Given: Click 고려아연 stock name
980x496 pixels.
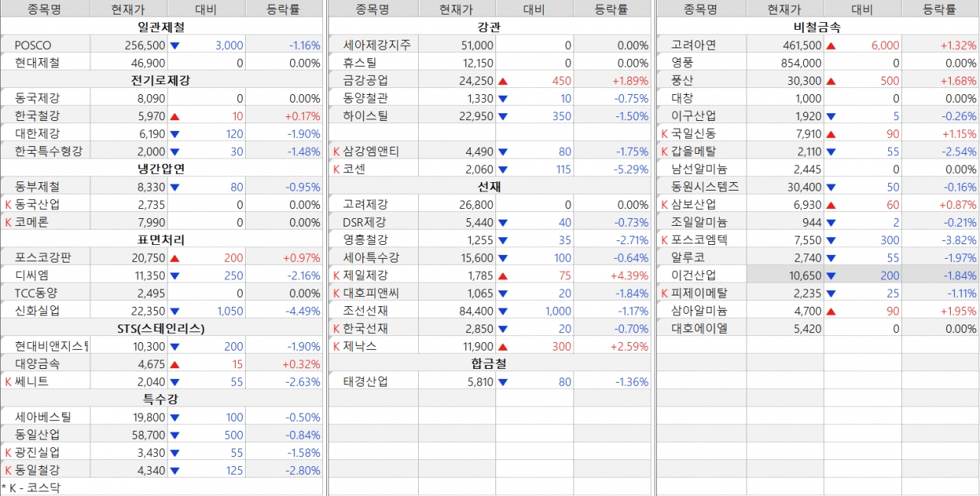Looking at the screenshot, I should pos(694,45).
